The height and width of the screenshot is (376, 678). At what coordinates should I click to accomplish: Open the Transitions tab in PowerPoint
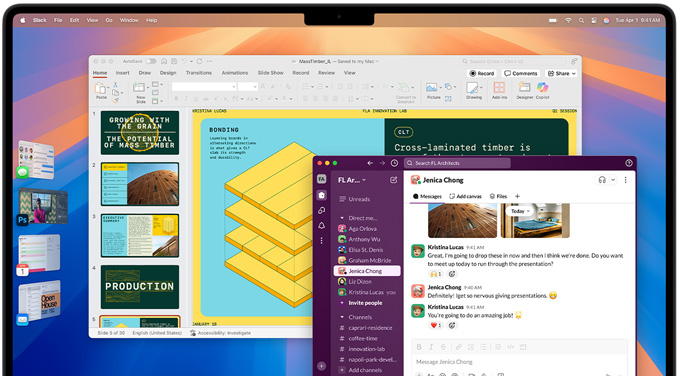[198, 73]
